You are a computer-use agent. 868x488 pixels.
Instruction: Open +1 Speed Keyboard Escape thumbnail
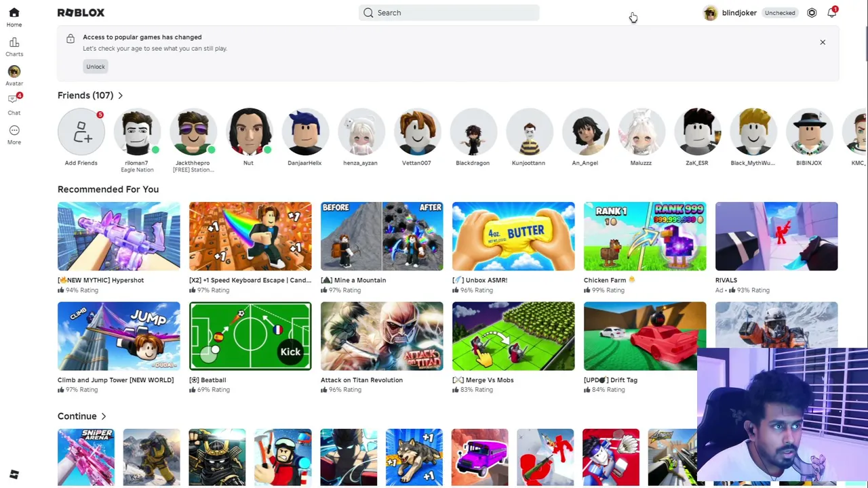tap(250, 236)
